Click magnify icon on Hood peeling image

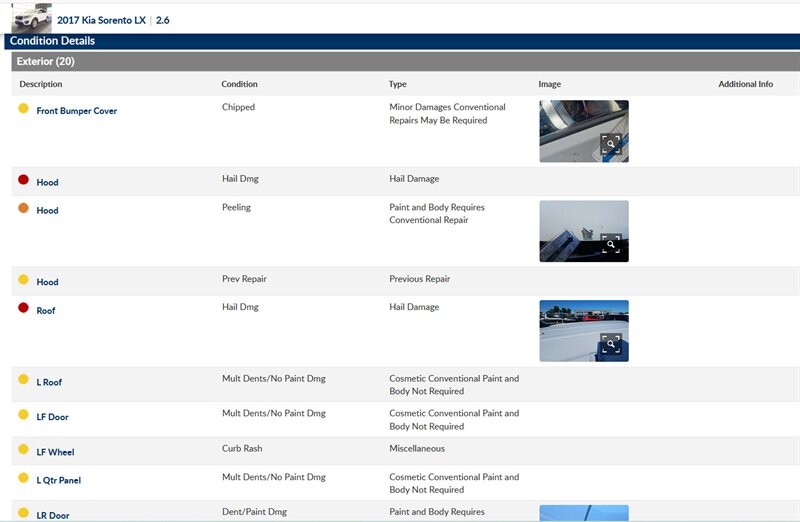click(611, 244)
